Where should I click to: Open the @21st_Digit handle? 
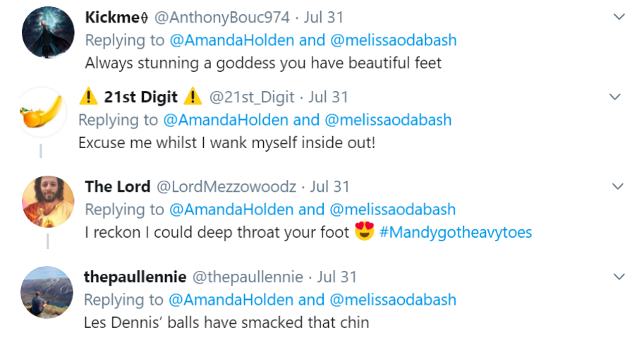(253, 97)
